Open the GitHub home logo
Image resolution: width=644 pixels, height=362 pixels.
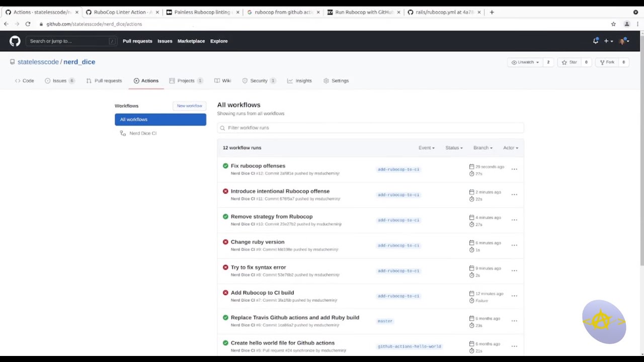click(x=15, y=41)
